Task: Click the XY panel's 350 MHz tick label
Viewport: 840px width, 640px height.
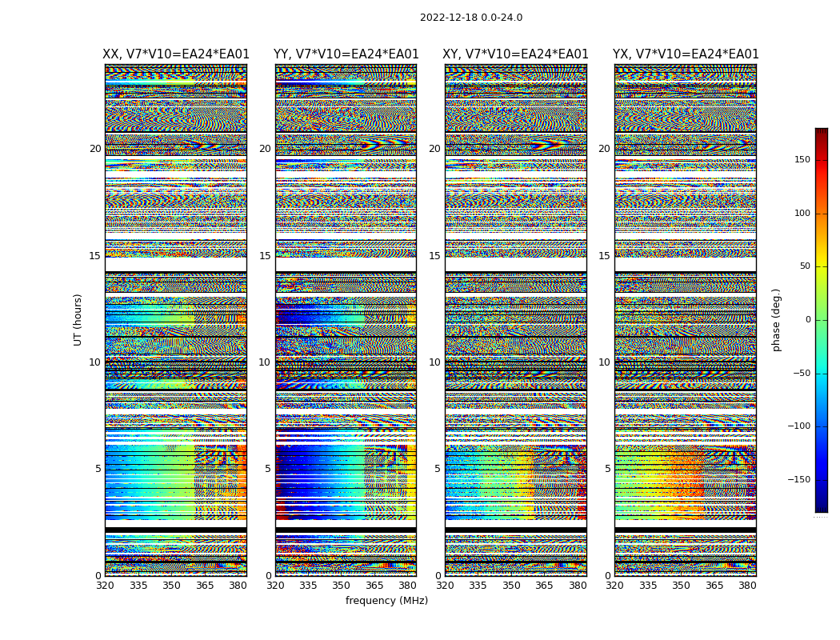Action: [512, 586]
